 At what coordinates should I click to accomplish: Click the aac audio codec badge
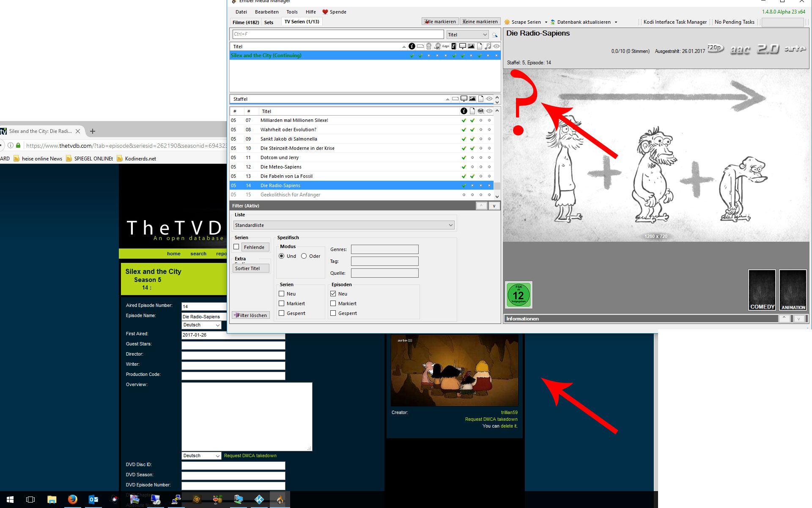(x=740, y=50)
